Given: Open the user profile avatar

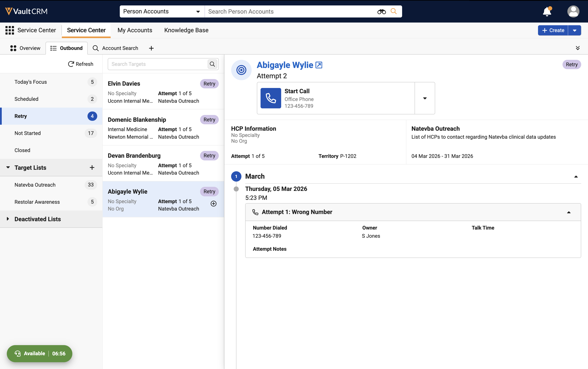Looking at the screenshot, I should pos(573,11).
